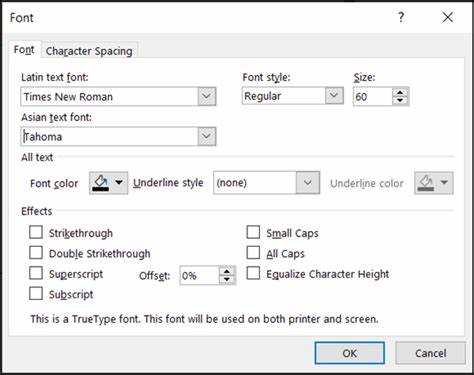Open the Asian text font dropdown
Screen dimensions: 474x375
[207, 136]
